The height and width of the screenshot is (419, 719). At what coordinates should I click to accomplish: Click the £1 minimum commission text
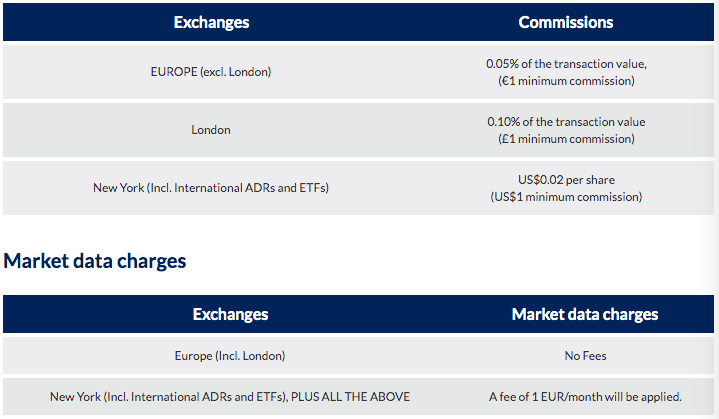[x=566, y=138]
